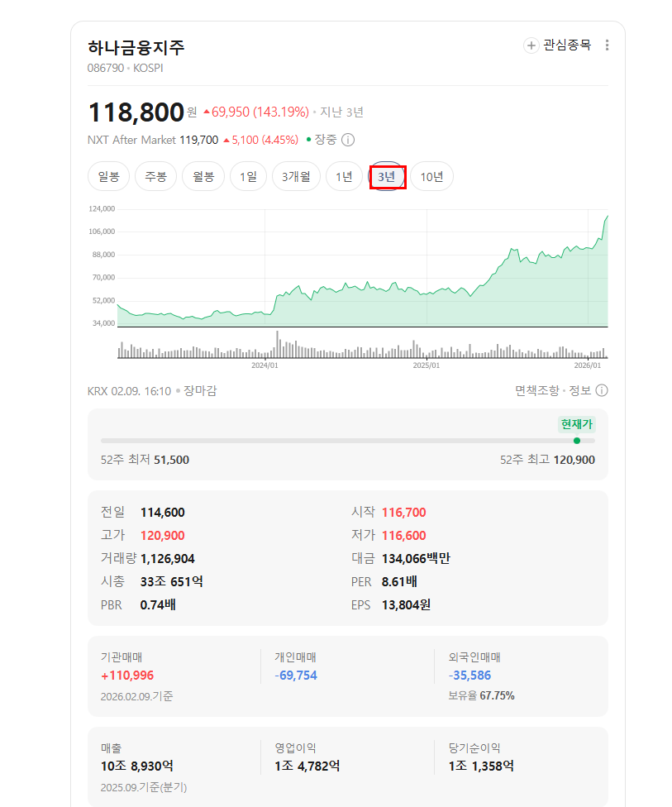The width and height of the screenshot is (672, 807).
Task: Click the 124,000 y-axis label
Action: tap(102, 208)
